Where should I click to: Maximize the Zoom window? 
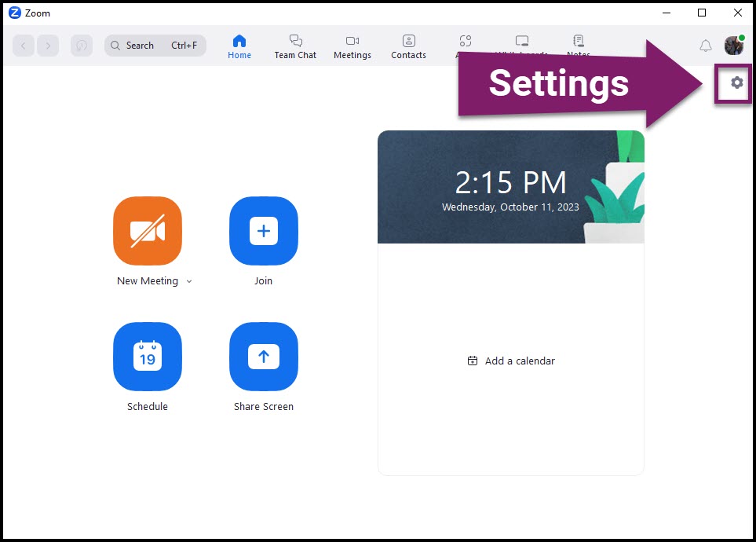[702, 13]
